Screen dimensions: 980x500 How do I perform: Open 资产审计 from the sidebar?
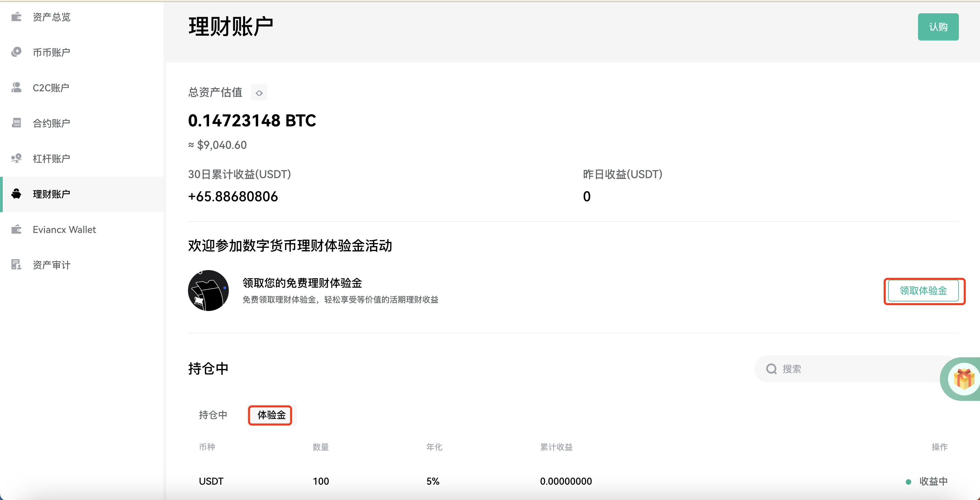tap(82, 265)
